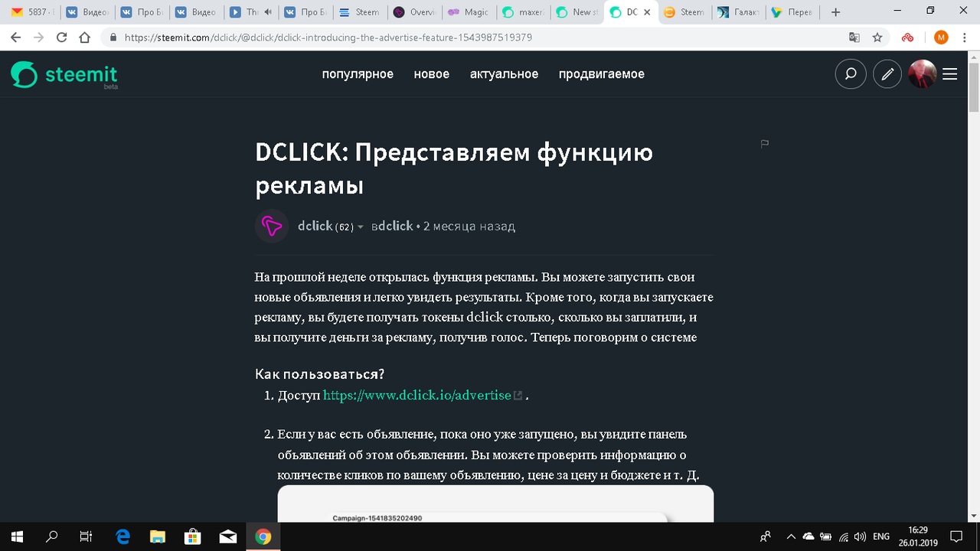The width and height of the screenshot is (980, 551).
Task: Show hidden system tray icons
Action: [x=790, y=536]
